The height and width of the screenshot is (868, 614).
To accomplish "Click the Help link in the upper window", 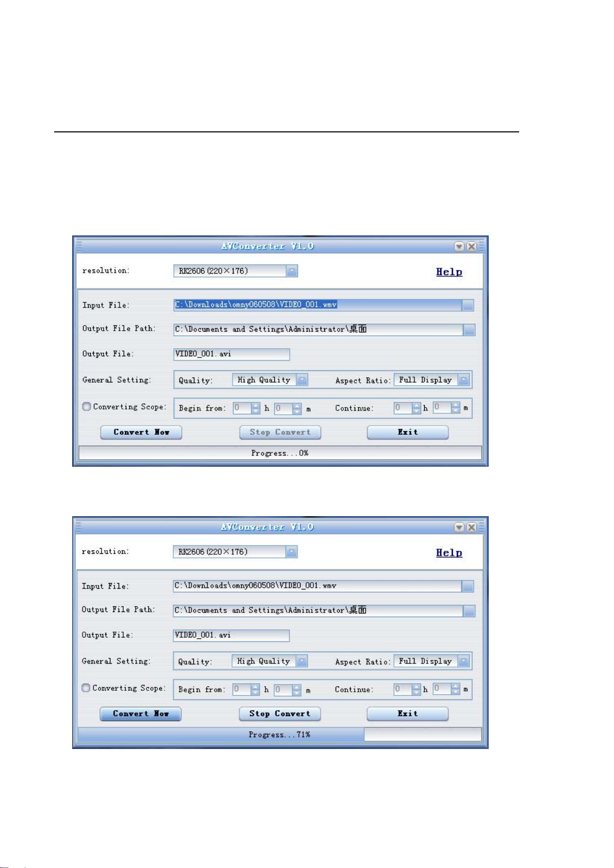I will pyautogui.click(x=449, y=272).
